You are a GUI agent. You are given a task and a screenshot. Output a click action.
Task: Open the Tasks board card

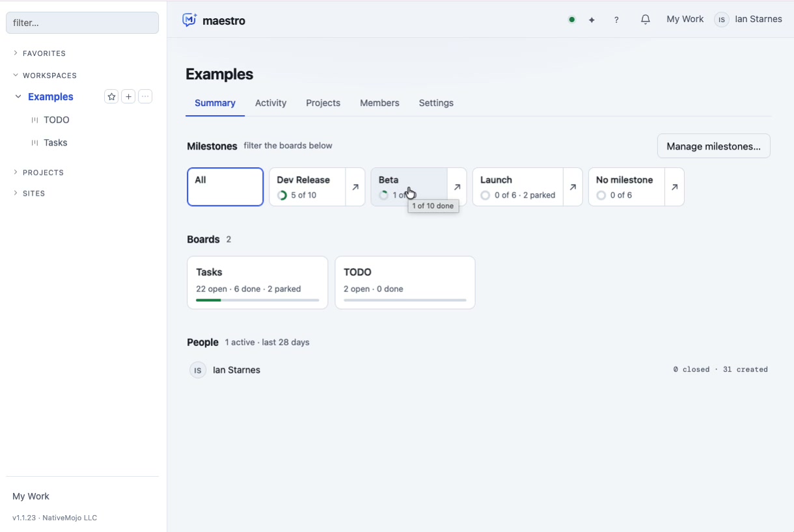pos(257,282)
